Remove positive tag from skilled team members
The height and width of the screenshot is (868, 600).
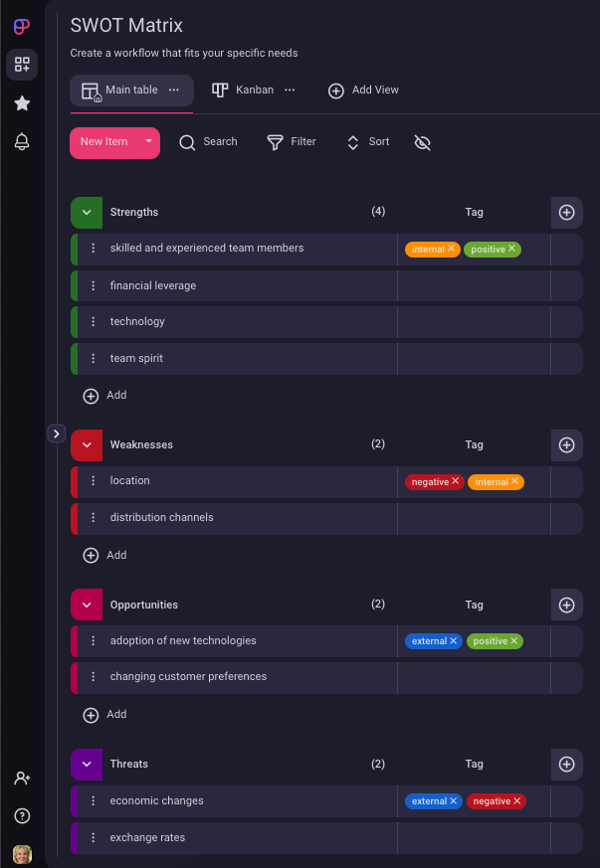click(x=512, y=249)
